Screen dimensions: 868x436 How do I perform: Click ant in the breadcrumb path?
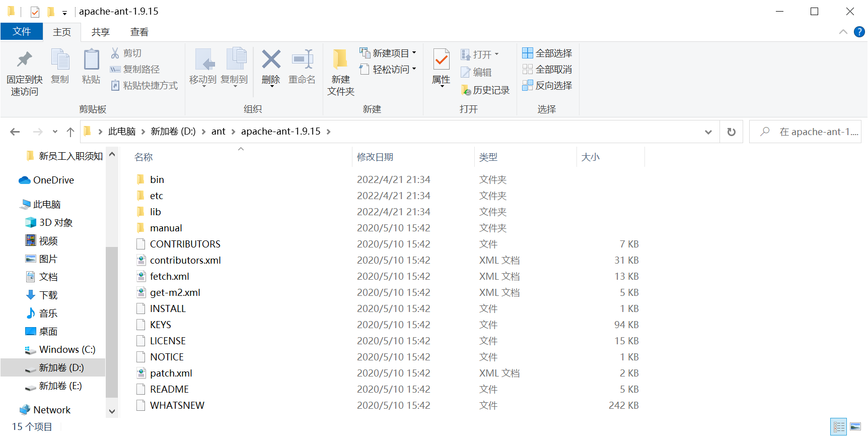(x=219, y=132)
